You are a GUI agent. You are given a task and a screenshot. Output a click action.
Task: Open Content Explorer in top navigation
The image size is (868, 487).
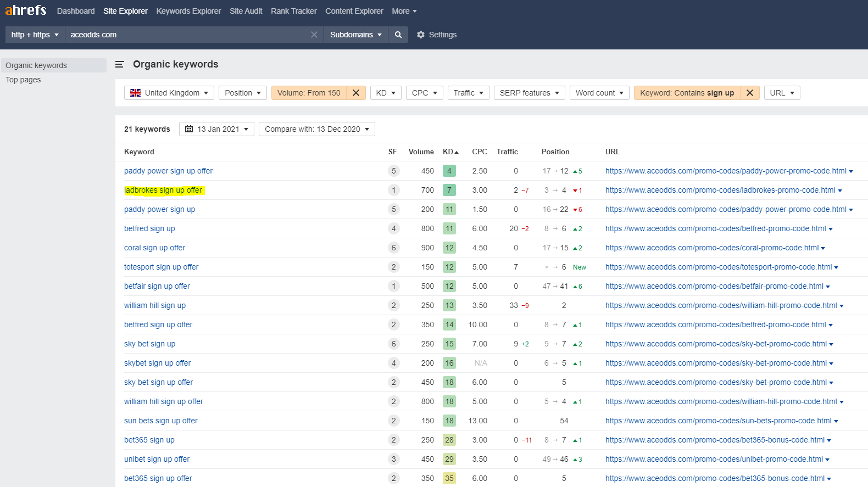(x=354, y=11)
